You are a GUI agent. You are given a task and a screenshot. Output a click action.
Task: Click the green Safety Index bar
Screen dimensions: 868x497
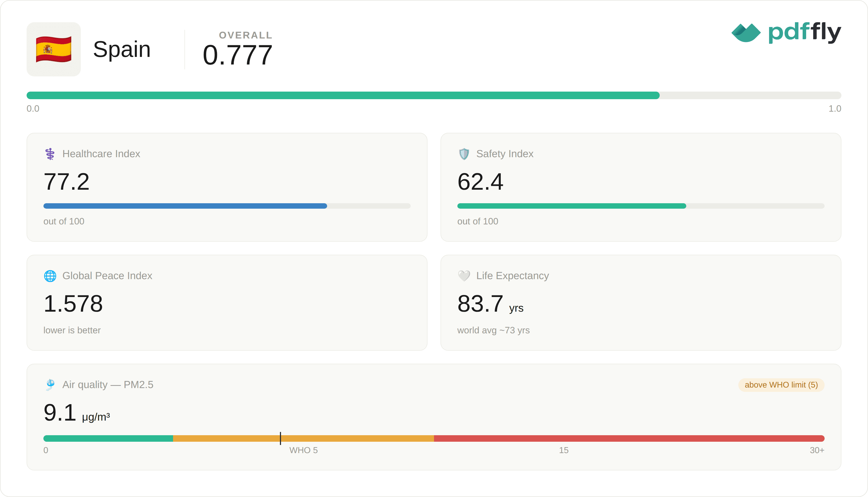(x=572, y=206)
